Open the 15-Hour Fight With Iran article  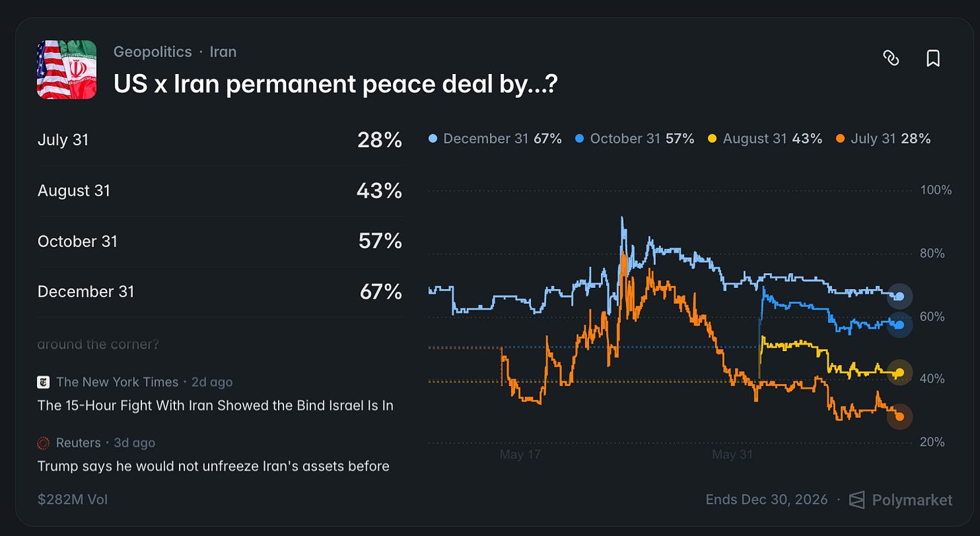click(215, 406)
